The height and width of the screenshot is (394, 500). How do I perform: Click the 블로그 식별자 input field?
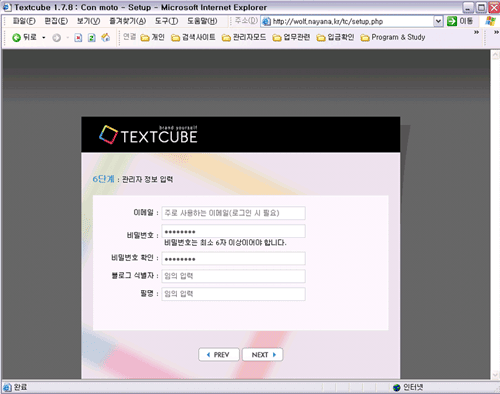click(233, 276)
